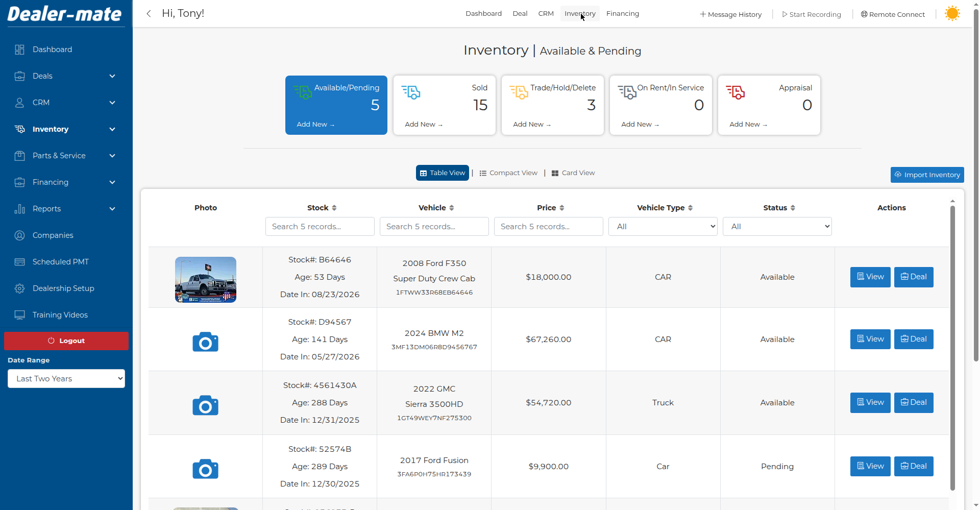The width and height of the screenshot is (980, 510).
Task: Open the Deal top navigation tab
Action: click(520, 14)
